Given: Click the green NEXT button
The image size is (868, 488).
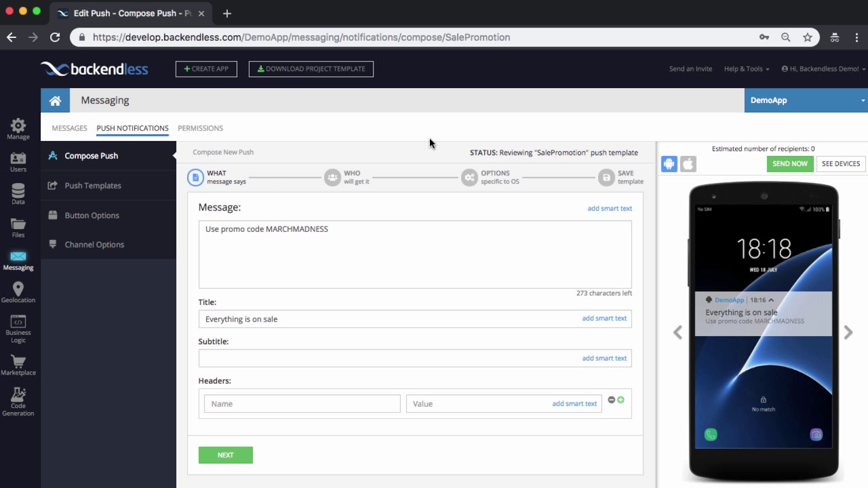Looking at the screenshot, I should (x=226, y=455).
